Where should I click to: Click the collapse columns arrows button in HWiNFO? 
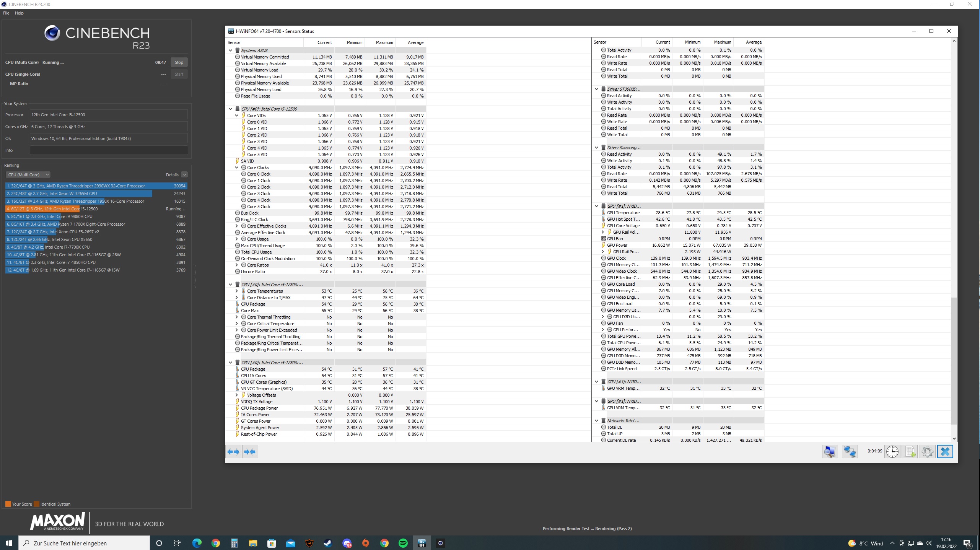click(x=250, y=452)
